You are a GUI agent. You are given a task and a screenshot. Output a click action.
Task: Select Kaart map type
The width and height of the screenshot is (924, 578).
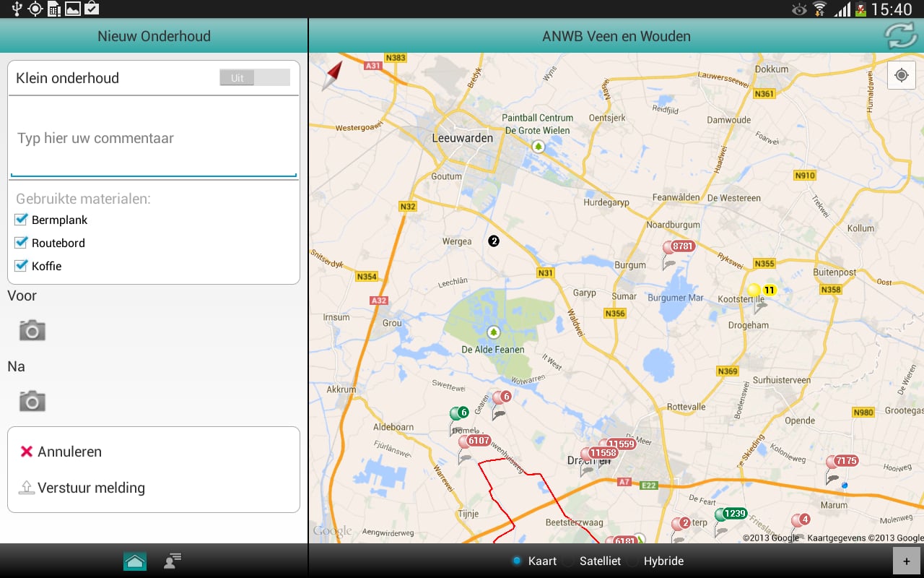(x=534, y=561)
